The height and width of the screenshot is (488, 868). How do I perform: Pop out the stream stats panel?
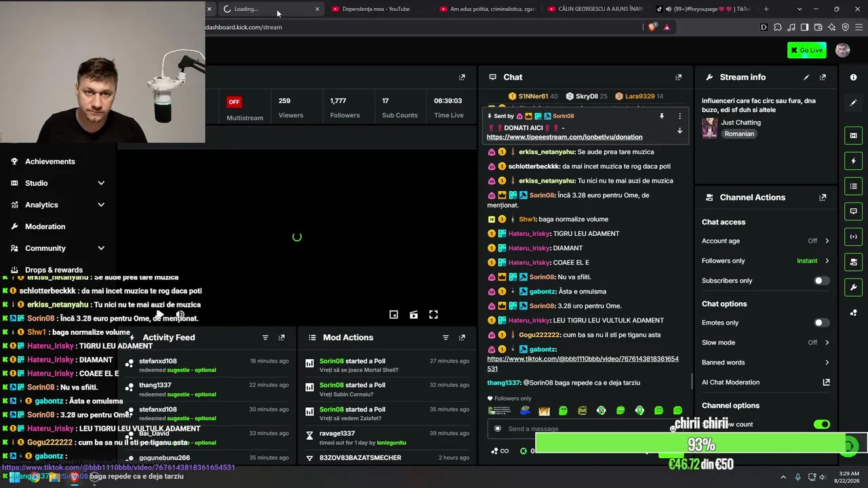click(x=462, y=77)
